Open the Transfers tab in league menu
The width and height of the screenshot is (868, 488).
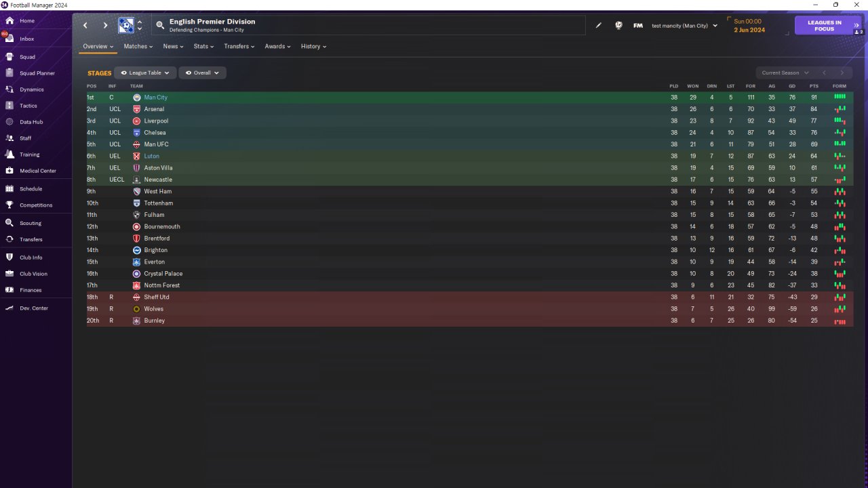pos(239,46)
